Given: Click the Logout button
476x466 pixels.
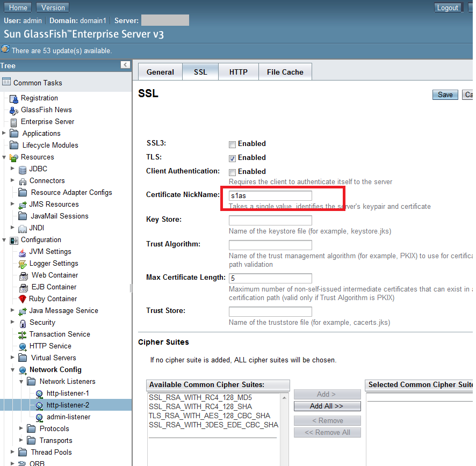Looking at the screenshot, I should point(448,8).
